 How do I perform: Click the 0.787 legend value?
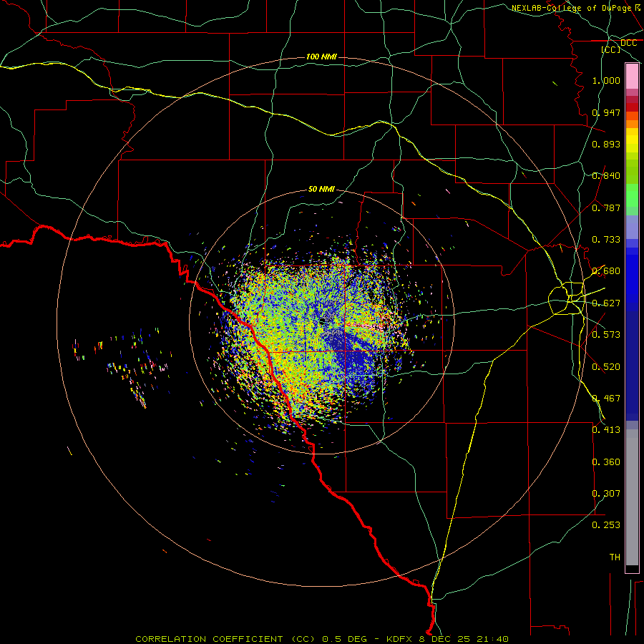click(x=606, y=208)
